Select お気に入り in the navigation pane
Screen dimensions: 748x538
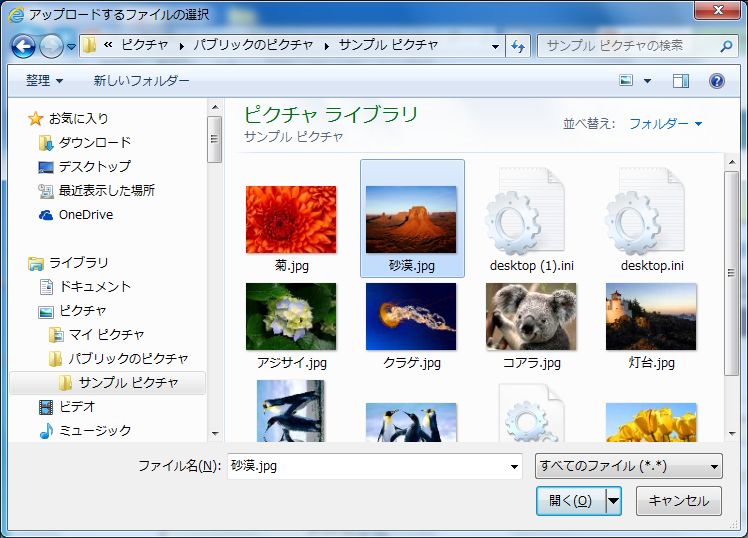coord(79,118)
